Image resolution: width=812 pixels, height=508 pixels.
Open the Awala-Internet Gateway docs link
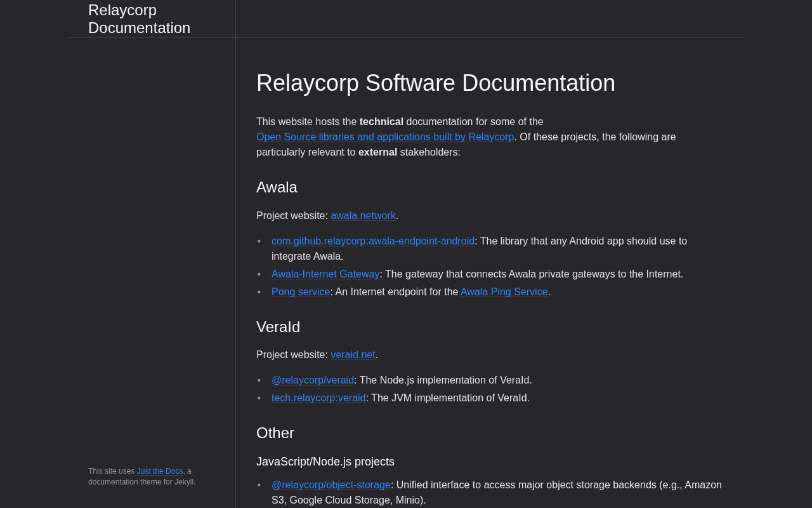[x=325, y=274]
